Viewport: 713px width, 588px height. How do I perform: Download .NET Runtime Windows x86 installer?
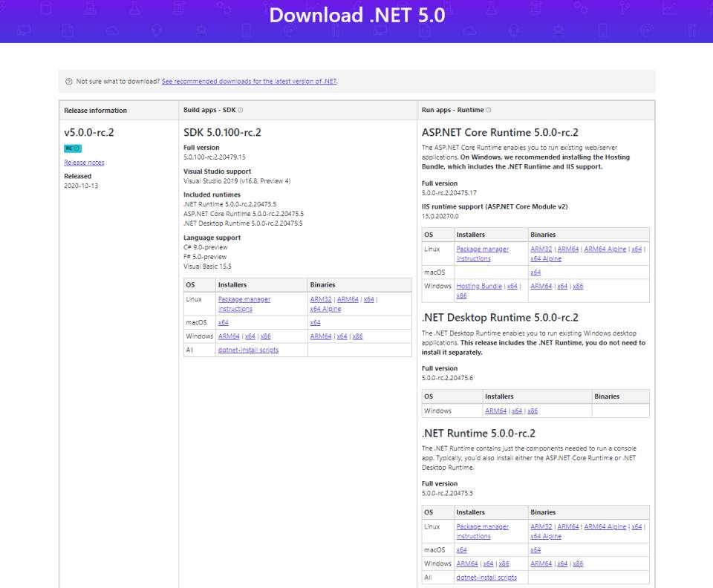[504, 563]
